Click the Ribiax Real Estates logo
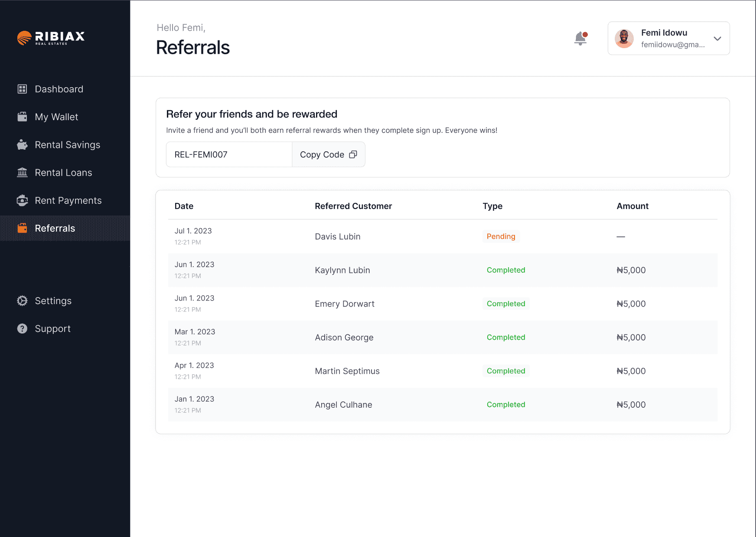756x537 pixels. [x=51, y=38]
